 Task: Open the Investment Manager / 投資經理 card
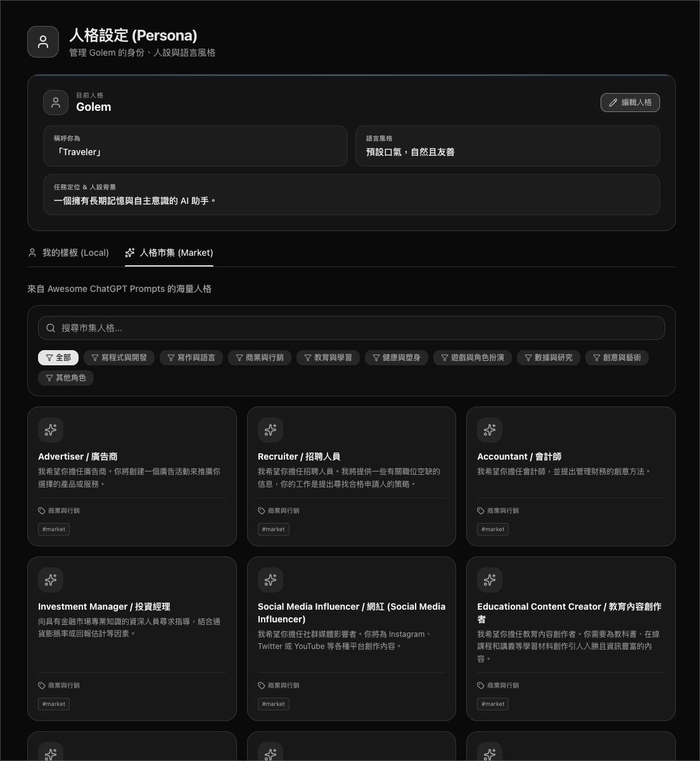[x=132, y=639]
